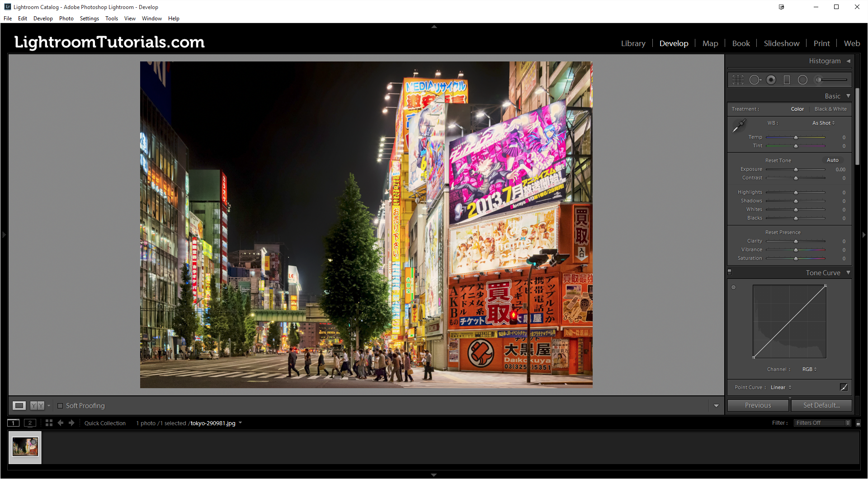Select the Spot Removal tool

click(755, 80)
